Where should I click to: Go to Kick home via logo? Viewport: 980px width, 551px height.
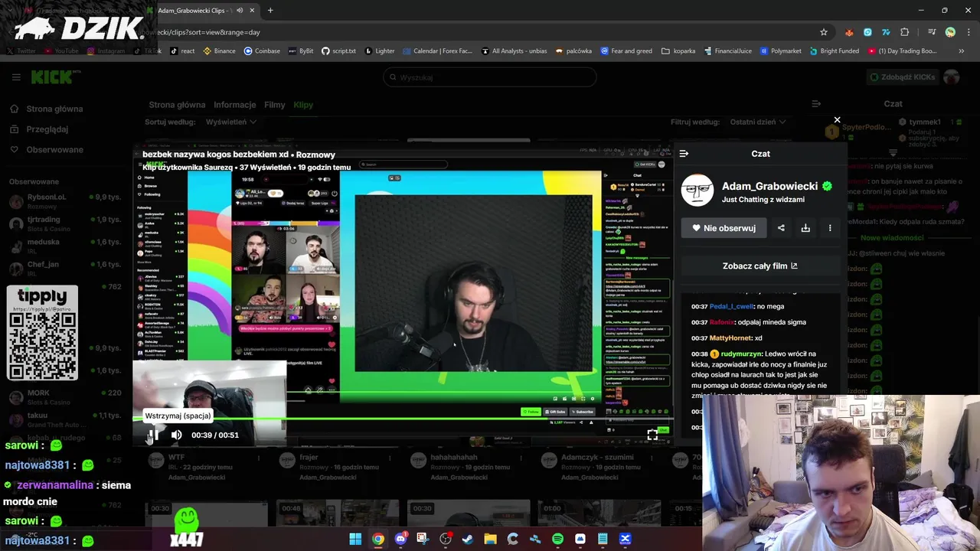tap(56, 77)
